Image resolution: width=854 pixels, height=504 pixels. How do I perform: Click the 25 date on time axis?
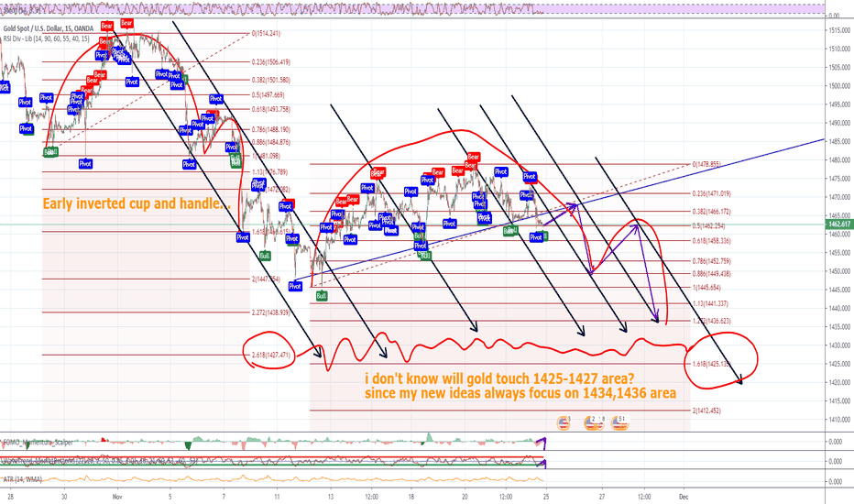[x=546, y=497]
